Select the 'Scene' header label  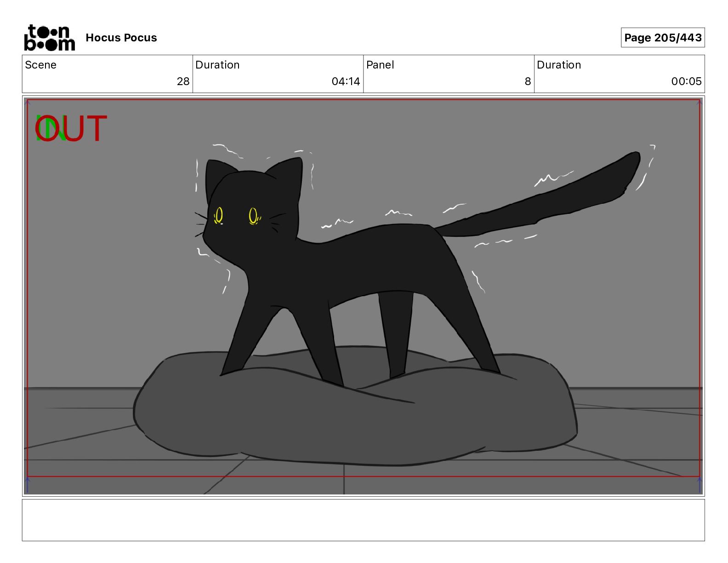coord(41,65)
